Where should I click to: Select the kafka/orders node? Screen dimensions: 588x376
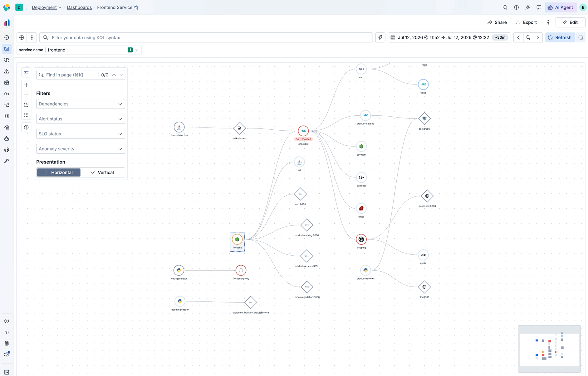tap(239, 128)
